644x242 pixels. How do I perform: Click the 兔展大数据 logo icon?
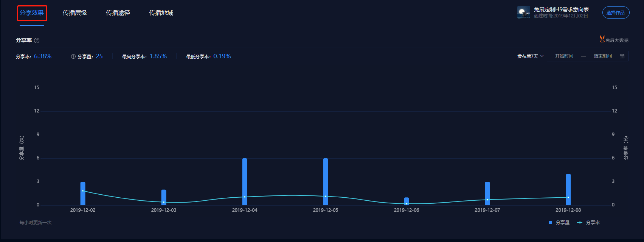(602, 39)
